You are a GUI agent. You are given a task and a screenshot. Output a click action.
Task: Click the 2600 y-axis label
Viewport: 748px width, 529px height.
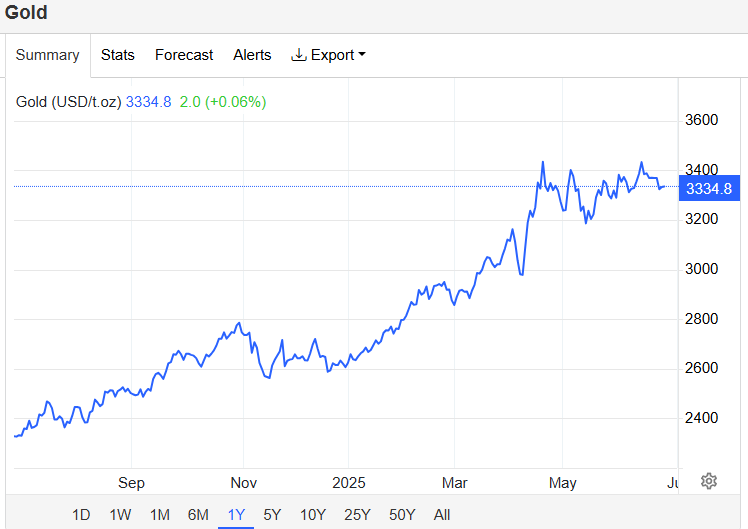tap(701, 368)
